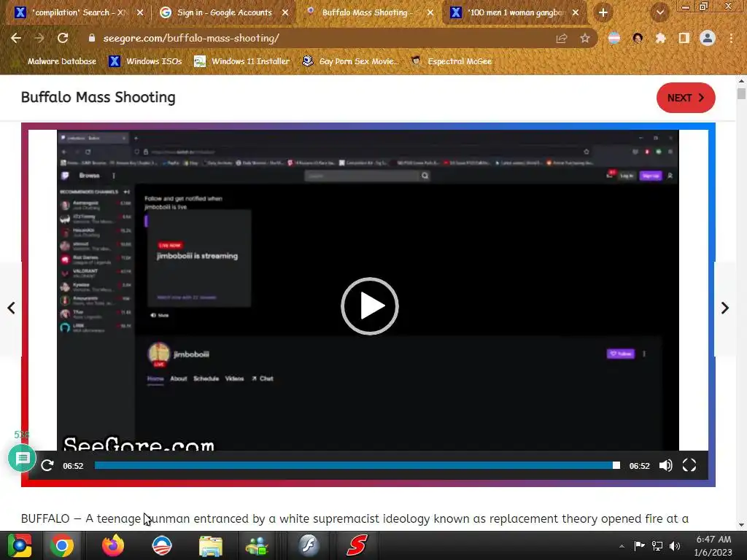Open the Malware Database bookmark
Viewport: 747px width, 560px height.
62,61
